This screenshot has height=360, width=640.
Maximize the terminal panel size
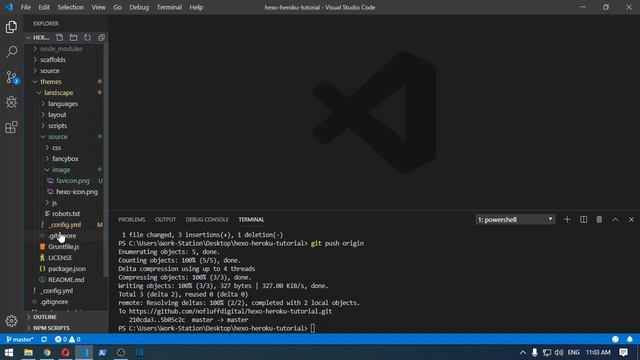point(615,220)
